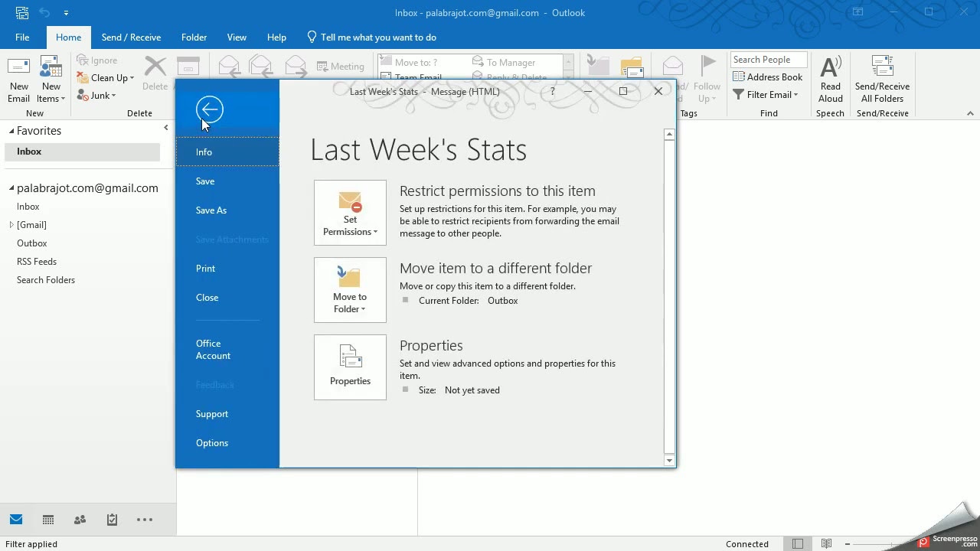
Task: Click Send/Receive icon in quick access toolbar
Action: coord(22,12)
